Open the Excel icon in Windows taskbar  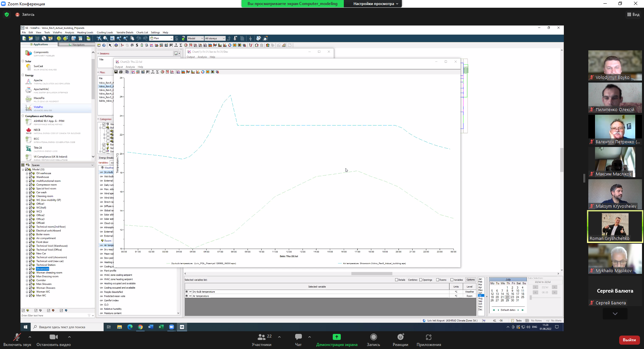161,327
